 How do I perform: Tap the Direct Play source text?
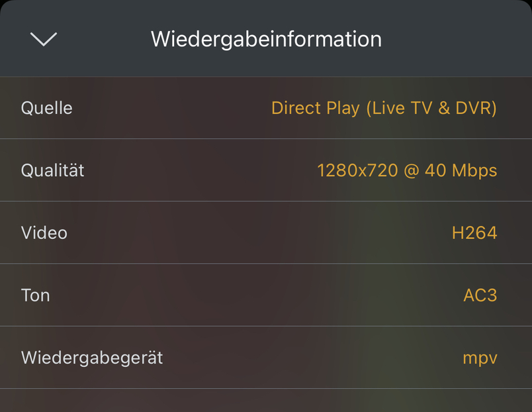(x=315, y=108)
